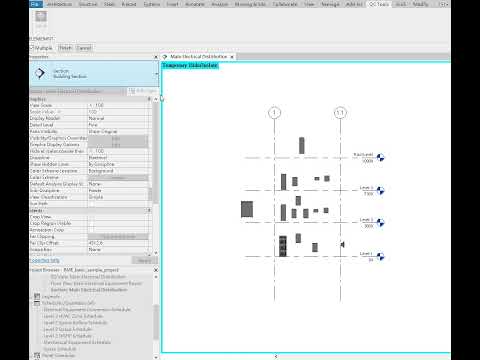Open the Systems ribbon tab
The height and width of the screenshot is (360, 480).
152,4
